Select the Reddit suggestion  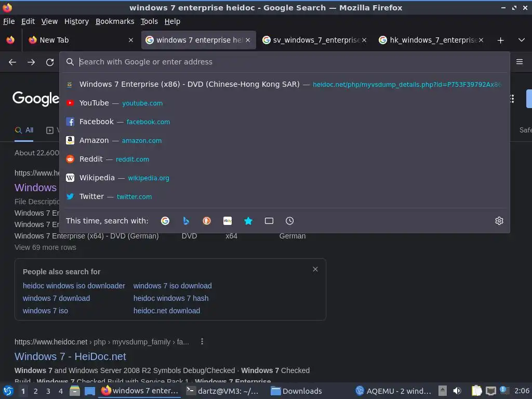[285, 159]
